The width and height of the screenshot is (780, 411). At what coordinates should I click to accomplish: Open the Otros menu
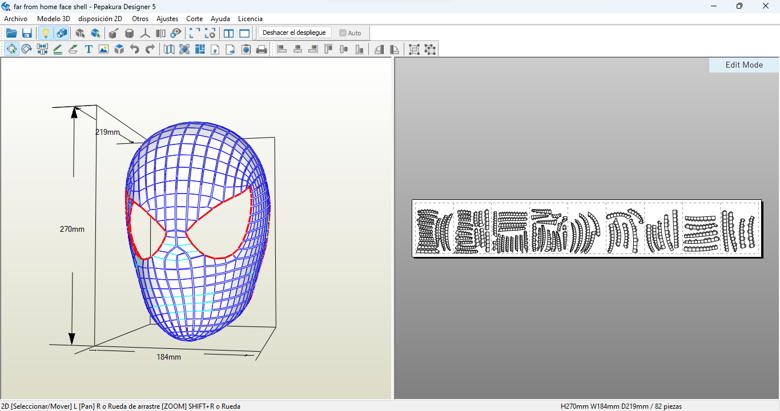140,18
